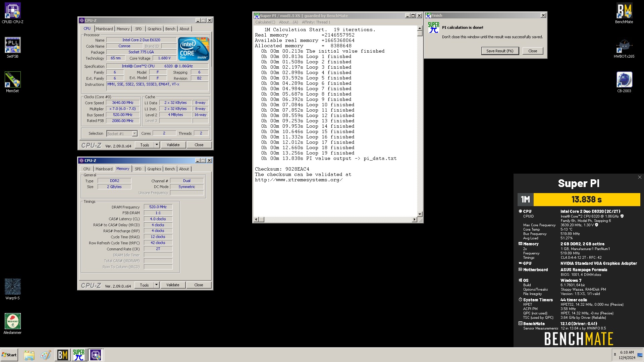
Task: Select About tab in upper CPU-Z window
Action: (184, 29)
